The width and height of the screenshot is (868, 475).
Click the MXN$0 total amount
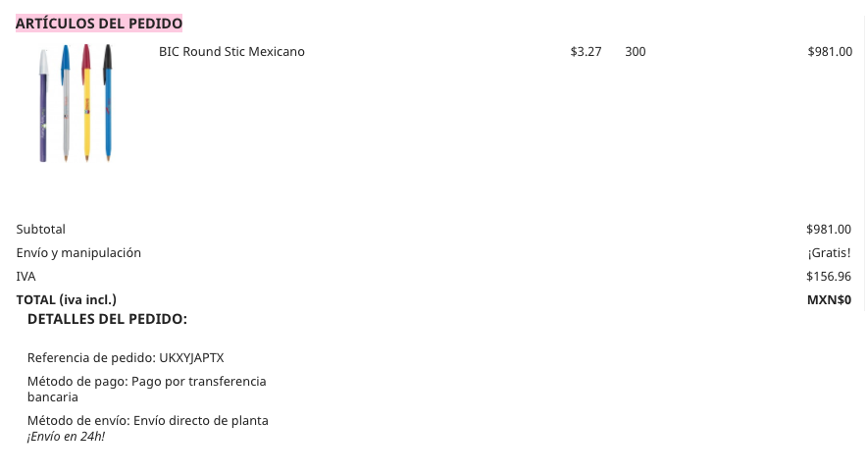point(829,299)
